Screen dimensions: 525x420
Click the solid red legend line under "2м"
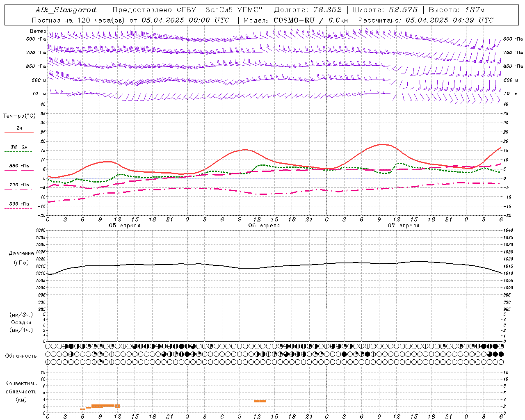[19, 132]
